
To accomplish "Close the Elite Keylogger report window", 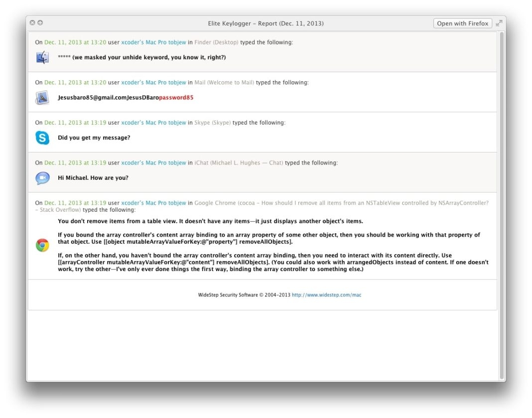I will pyautogui.click(x=32, y=23).
